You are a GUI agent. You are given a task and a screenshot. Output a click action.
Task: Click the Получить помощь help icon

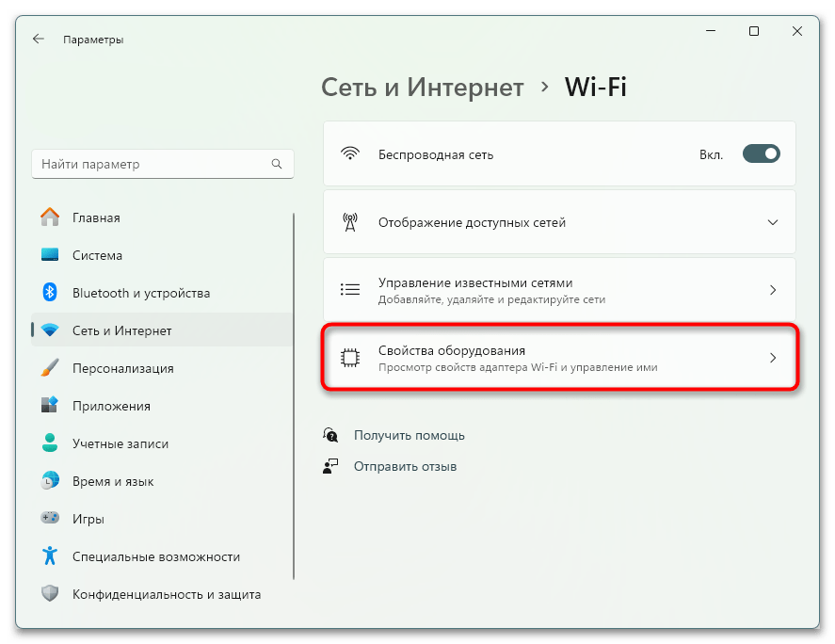(x=330, y=435)
